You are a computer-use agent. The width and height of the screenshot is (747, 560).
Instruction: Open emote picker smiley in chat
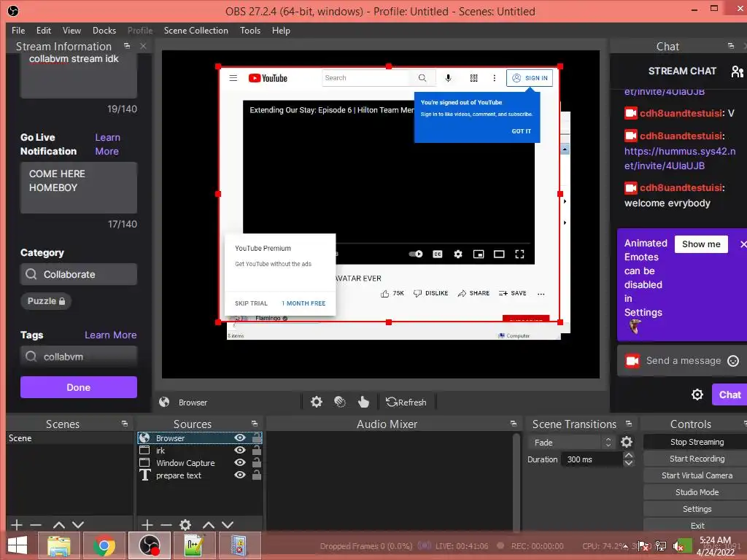point(733,361)
